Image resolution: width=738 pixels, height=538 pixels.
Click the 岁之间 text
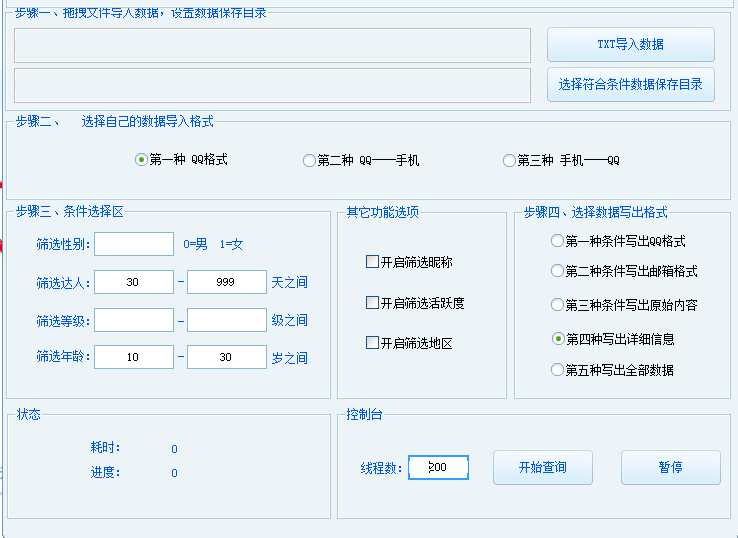point(289,358)
